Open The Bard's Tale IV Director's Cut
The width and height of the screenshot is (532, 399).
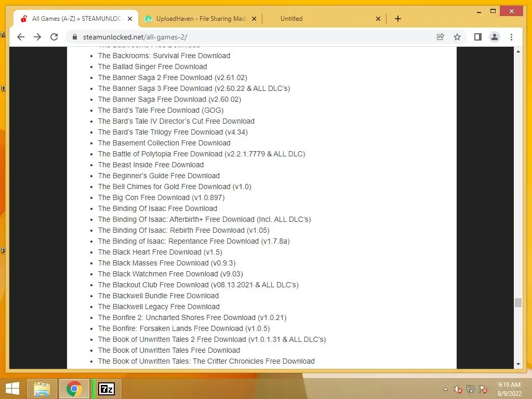176,121
